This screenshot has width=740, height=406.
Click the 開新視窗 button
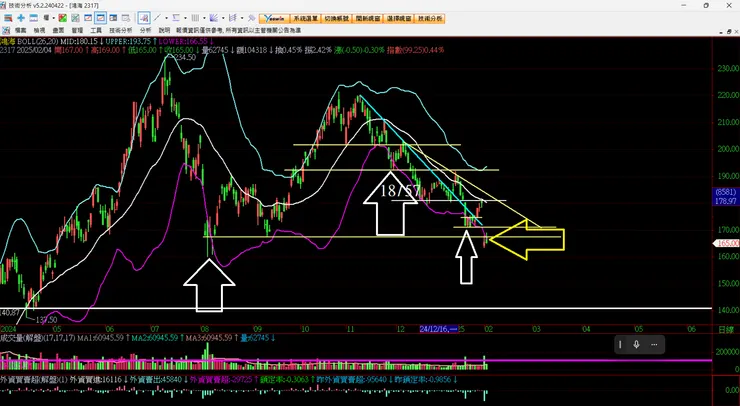[368, 18]
